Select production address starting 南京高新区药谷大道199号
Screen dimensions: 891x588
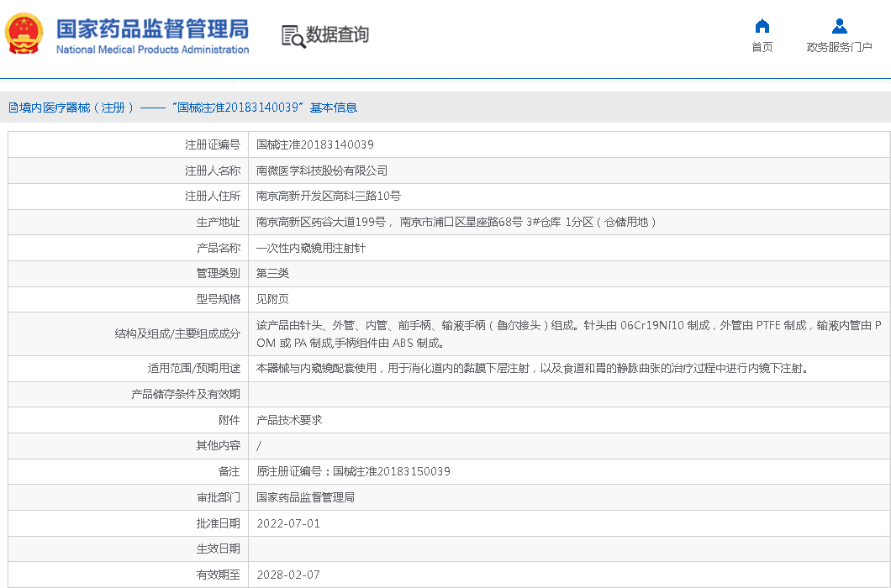point(456,222)
